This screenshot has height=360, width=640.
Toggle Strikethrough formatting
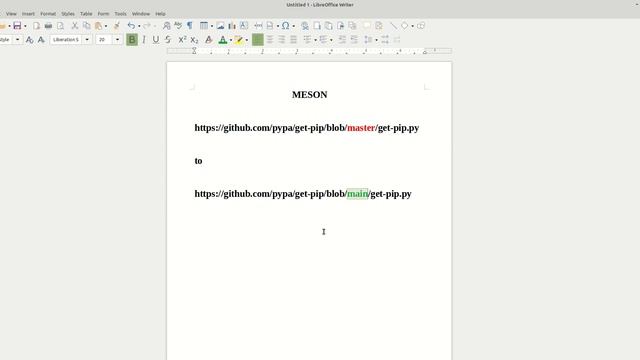168,40
